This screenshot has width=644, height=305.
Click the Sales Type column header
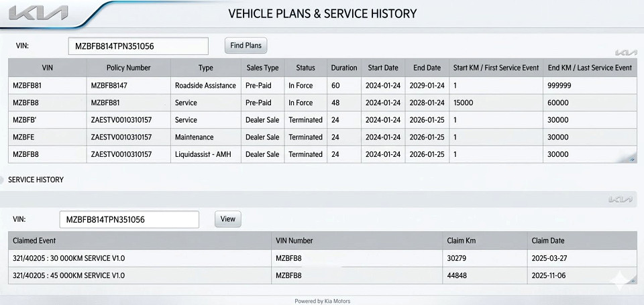262,68
